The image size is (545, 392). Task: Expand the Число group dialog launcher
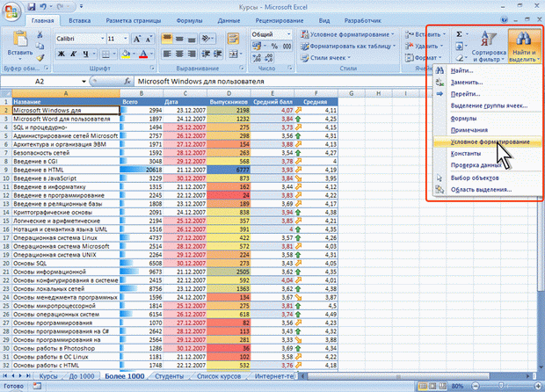coord(290,68)
